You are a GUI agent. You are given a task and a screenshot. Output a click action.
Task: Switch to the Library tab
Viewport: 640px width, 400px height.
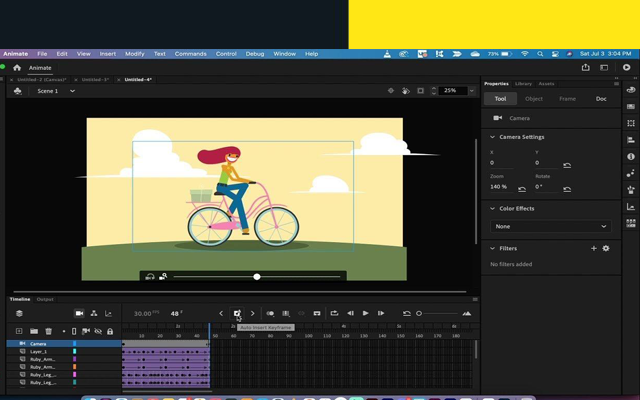coord(523,84)
